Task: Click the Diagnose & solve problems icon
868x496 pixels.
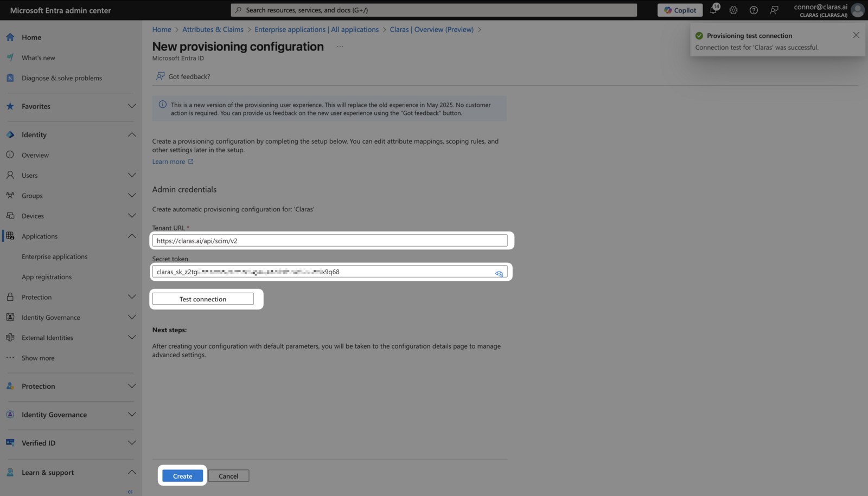Action: point(10,78)
